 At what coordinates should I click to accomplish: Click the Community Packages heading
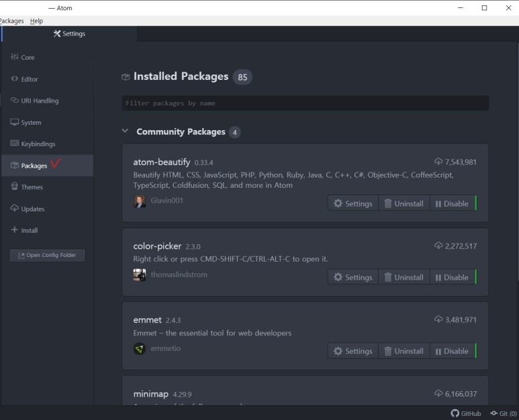point(181,132)
